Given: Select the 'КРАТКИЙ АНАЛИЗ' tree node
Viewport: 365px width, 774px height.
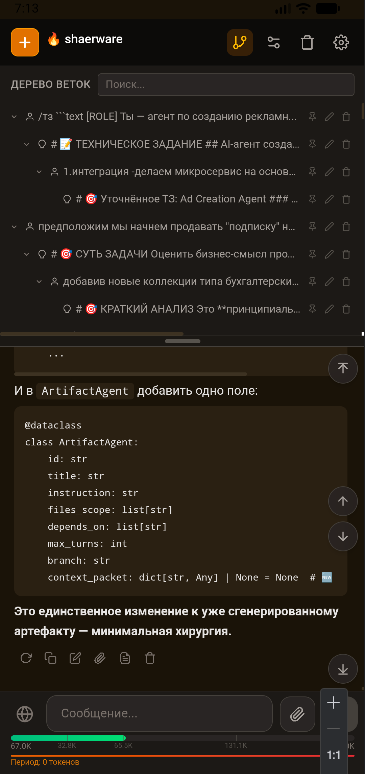Looking at the screenshot, I should 188,309.
